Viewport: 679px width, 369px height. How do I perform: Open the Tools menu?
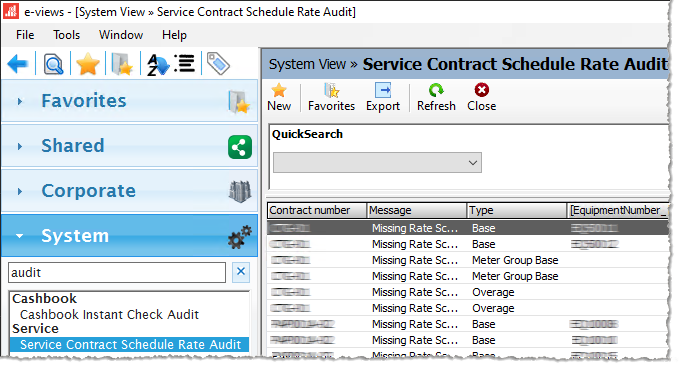[67, 35]
